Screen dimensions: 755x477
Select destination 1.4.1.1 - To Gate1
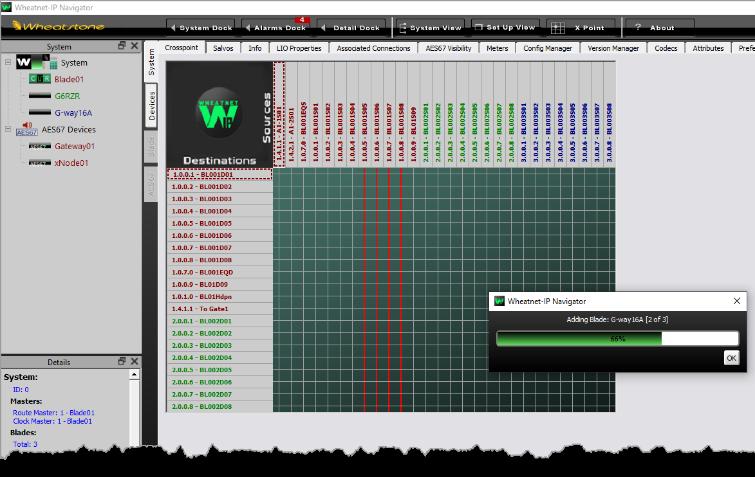[220, 309]
